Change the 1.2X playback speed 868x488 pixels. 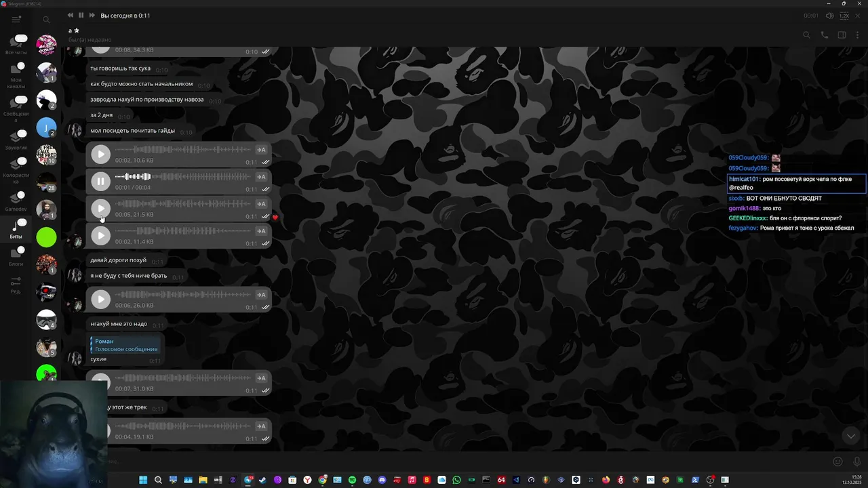844,16
